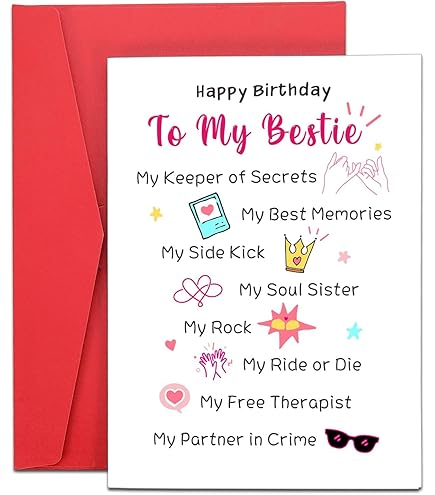The image size is (435, 495).
Task: Click the pink star beside the crown
Action: tap(344, 257)
